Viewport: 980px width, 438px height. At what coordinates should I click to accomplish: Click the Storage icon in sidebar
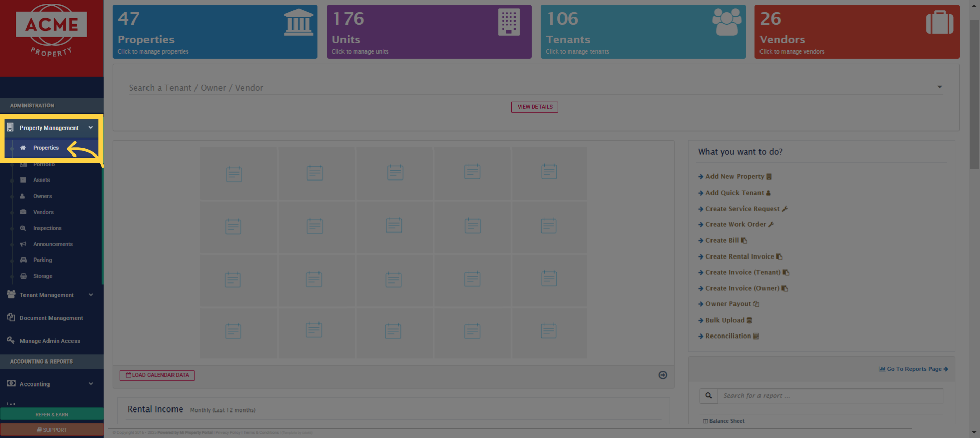tap(23, 276)
